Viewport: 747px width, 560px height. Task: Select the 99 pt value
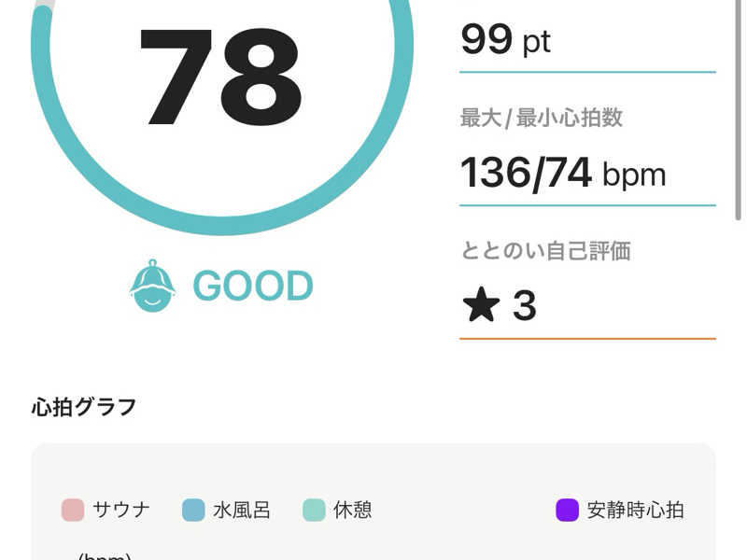point(505,40)
